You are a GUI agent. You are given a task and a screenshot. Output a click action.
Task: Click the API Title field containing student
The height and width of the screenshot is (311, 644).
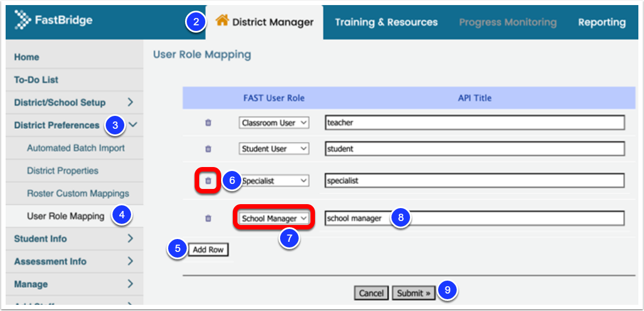(475, 149)
